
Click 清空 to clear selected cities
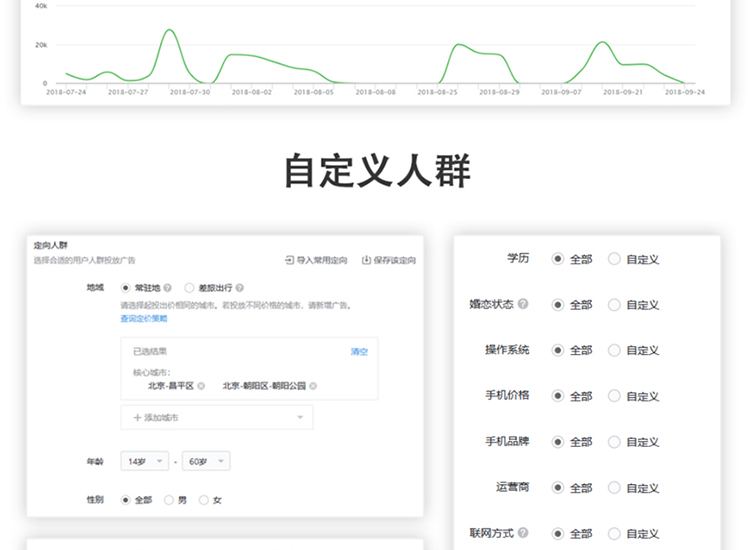pos(359,352)
